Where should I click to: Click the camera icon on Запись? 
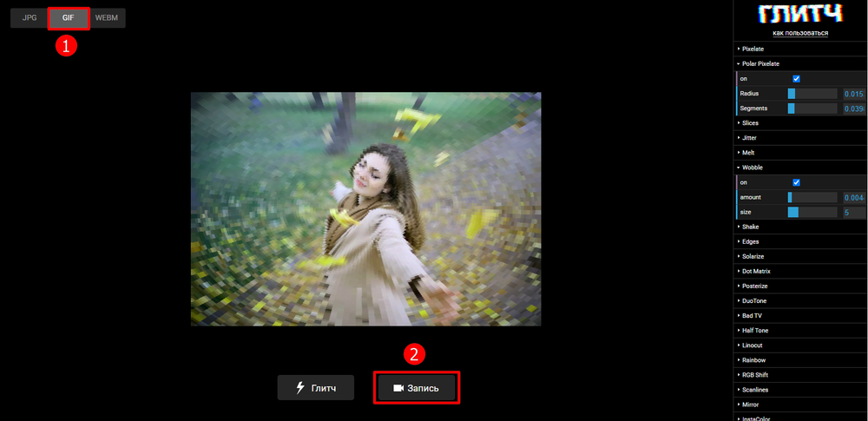tap(398, 388)
